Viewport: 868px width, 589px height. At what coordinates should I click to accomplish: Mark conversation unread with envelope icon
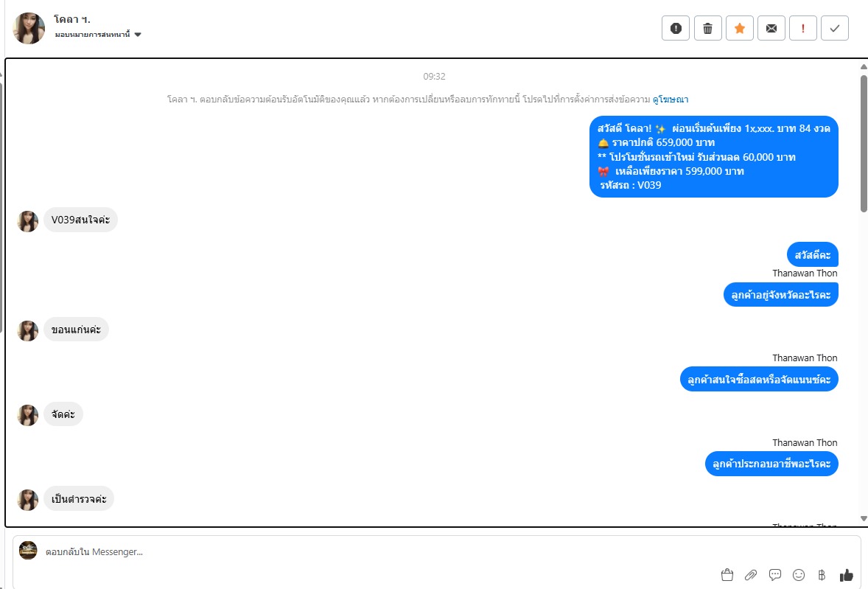coord(771,28)
